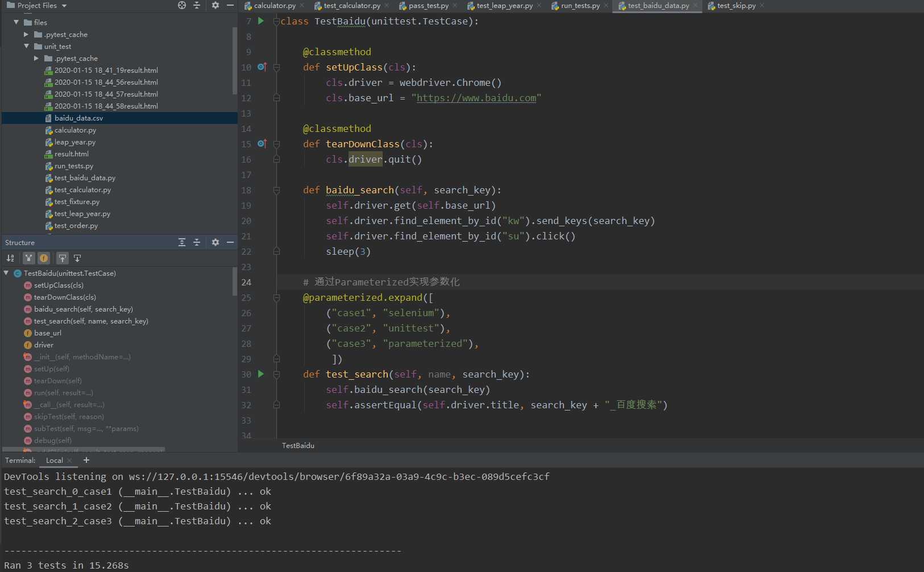This screenshot has width=924, height=572.
Task: Click TestBaidu breadcrumb below editor
Action: coord(298,446)
